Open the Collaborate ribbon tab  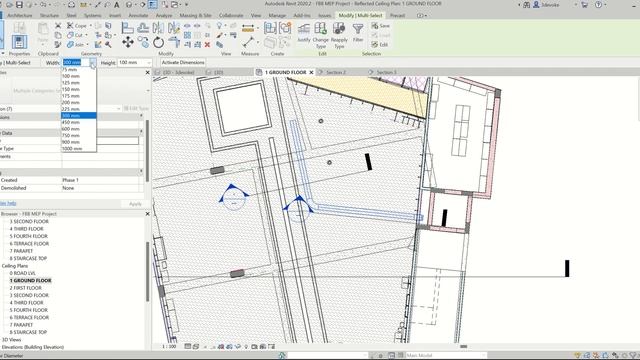231,16
